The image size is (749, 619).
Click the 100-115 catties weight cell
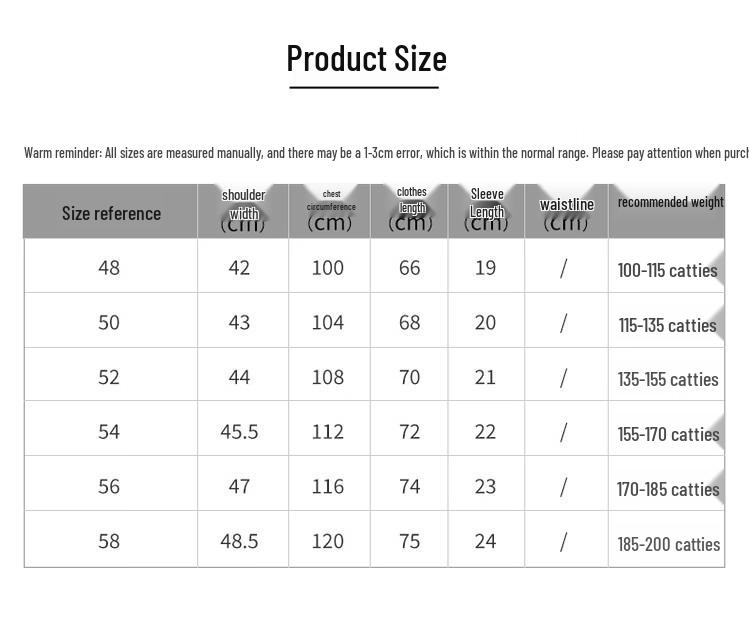tap(667, 270)
